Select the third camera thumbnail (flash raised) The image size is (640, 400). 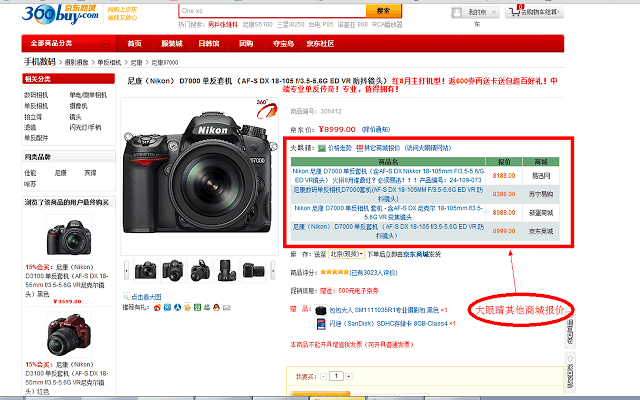(x=200, y=270)
